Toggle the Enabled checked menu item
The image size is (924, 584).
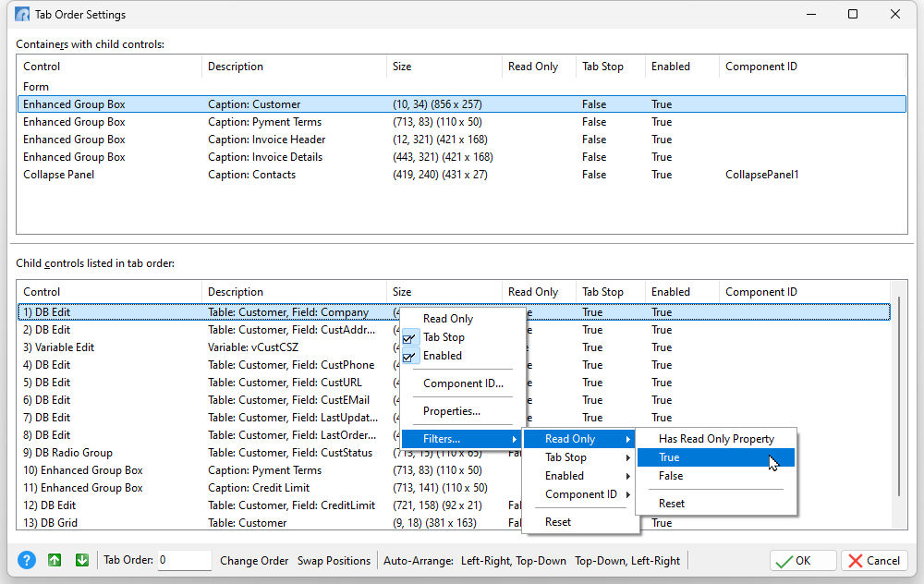(463, 356)
